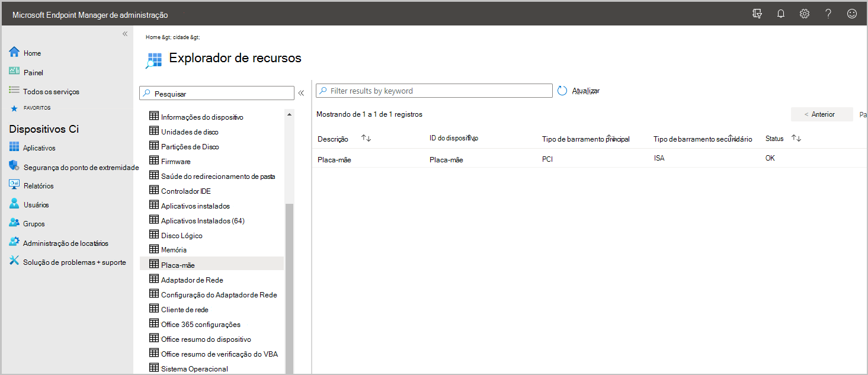This screenshot has width=868, height=375.
Task: Sort by Status column arrows
Action: (x=796, y=138)
